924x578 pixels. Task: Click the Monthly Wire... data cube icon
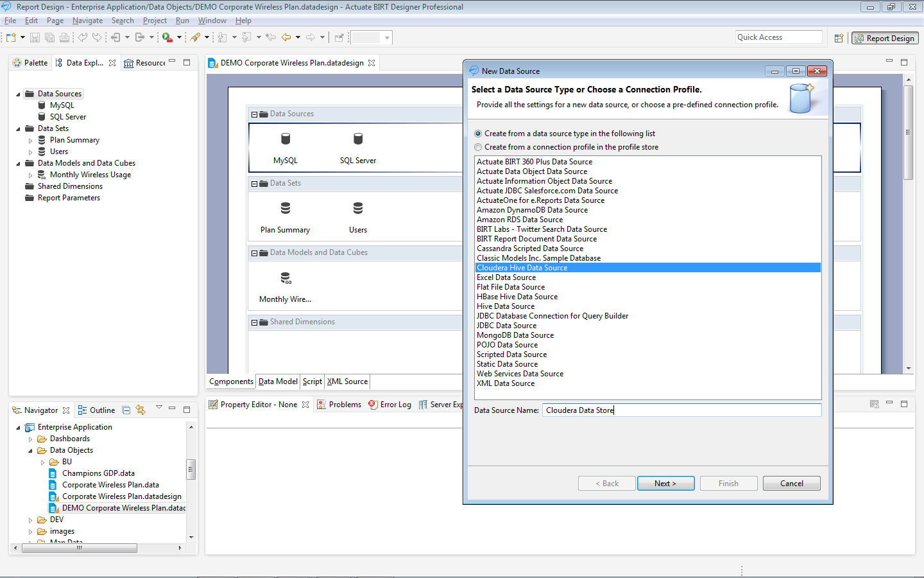(286, 277)
